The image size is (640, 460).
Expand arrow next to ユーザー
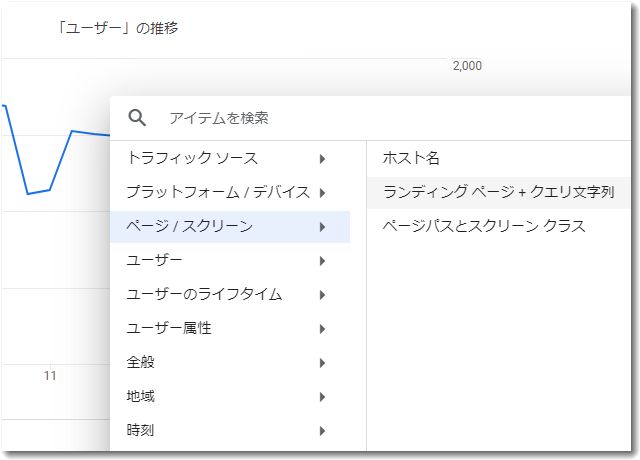pos(322,261)
